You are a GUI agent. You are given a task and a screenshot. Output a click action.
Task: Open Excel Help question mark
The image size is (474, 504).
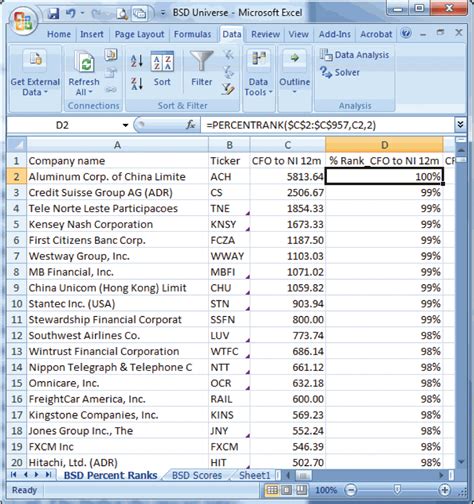point(406,33)
